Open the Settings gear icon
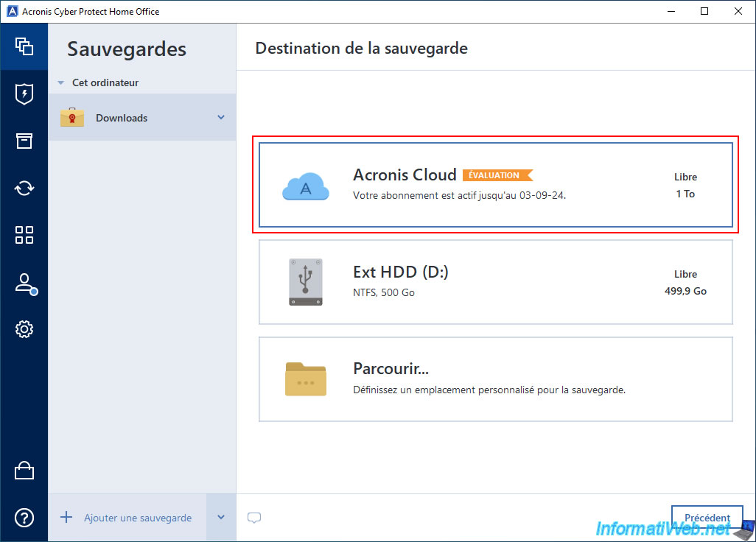 (24, 329)
